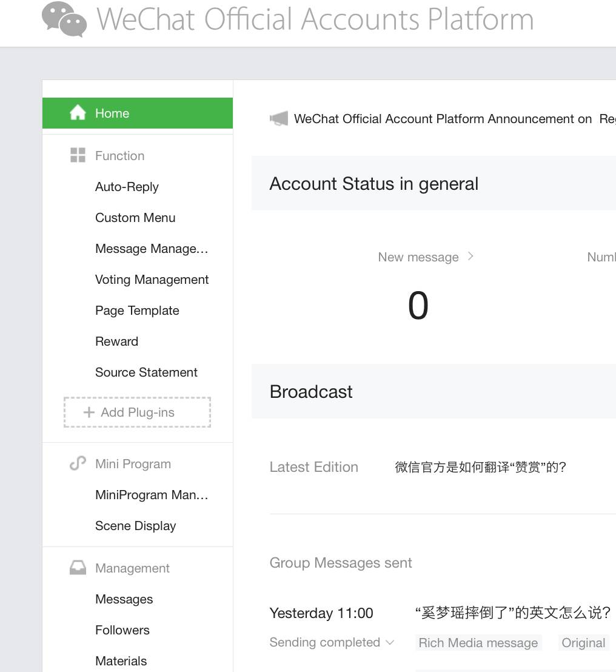Open yesterday's 11:00 group message title
This screenshot has height=672, width=616.
point(513,613)
